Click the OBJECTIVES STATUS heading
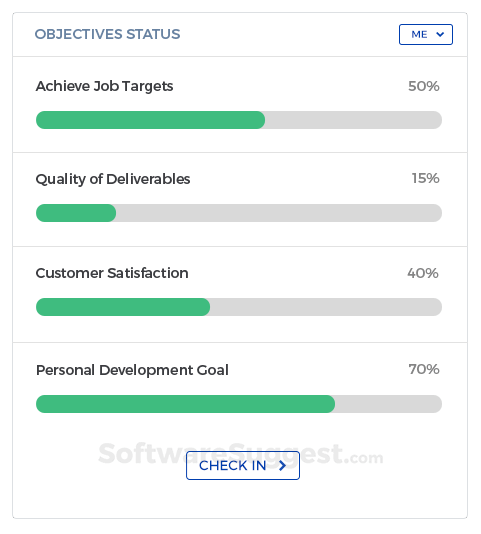Viewport: 481px width, 534px height. pyautogui.click(x=108, y=34)
